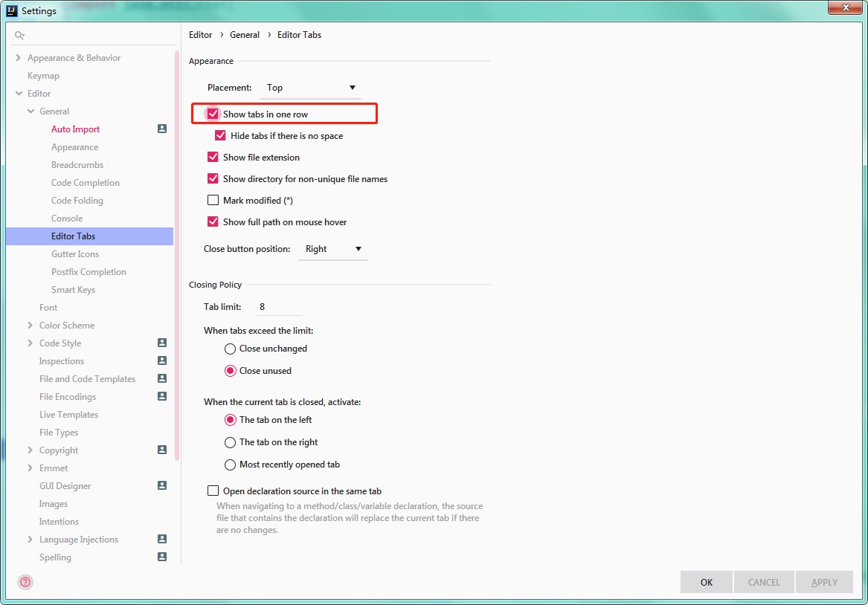Screen dimensions: 868x605
Task: Click the profile icon beside Language Injections
Action: point(162,539)
